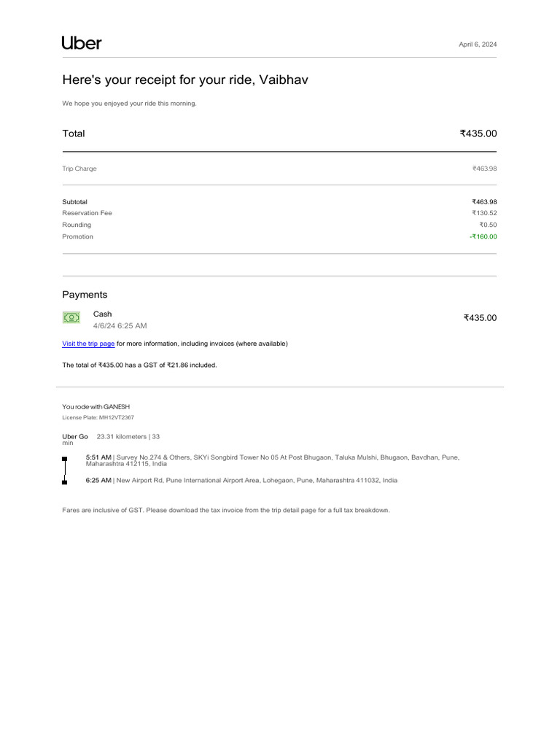This screenshot has width=560, height=747.
Task: Click the green Promotion discount amount
Action: click(x=483, y=236)
